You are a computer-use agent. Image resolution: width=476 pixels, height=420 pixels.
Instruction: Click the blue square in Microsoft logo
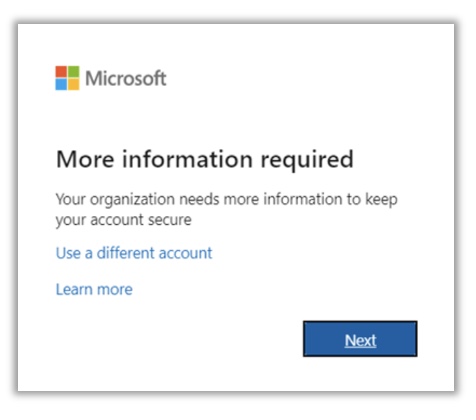coord(61,84)
